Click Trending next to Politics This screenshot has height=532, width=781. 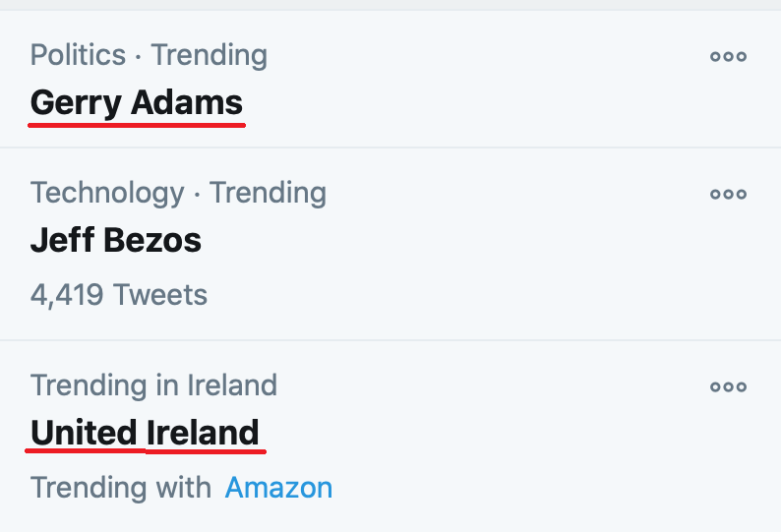pos(210,55)
